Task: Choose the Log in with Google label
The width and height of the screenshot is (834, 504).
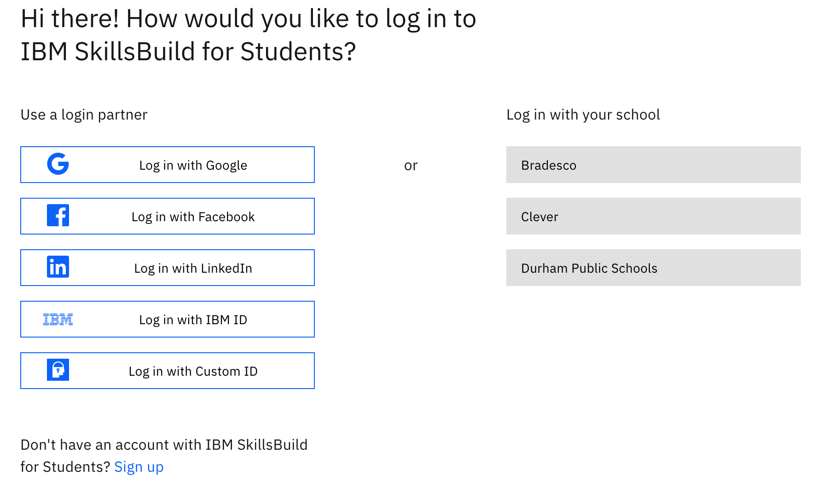Action: click(x=193, y=165)
